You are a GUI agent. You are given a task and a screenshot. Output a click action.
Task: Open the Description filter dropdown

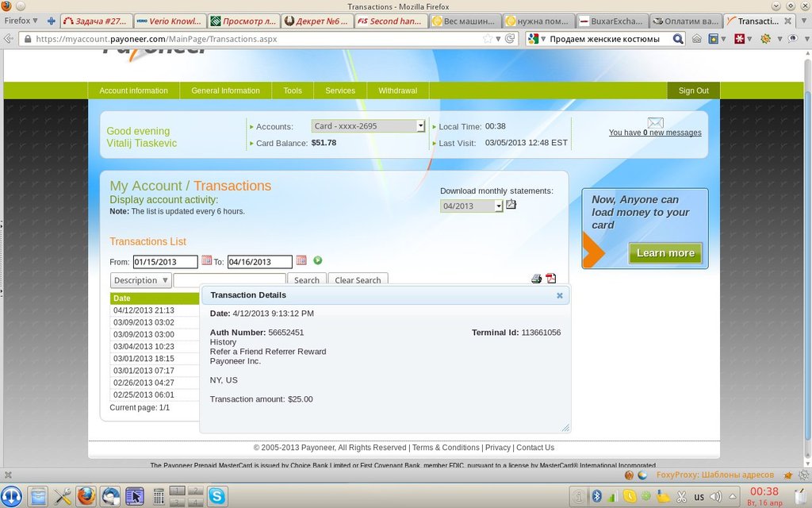[x=141, y=280]
